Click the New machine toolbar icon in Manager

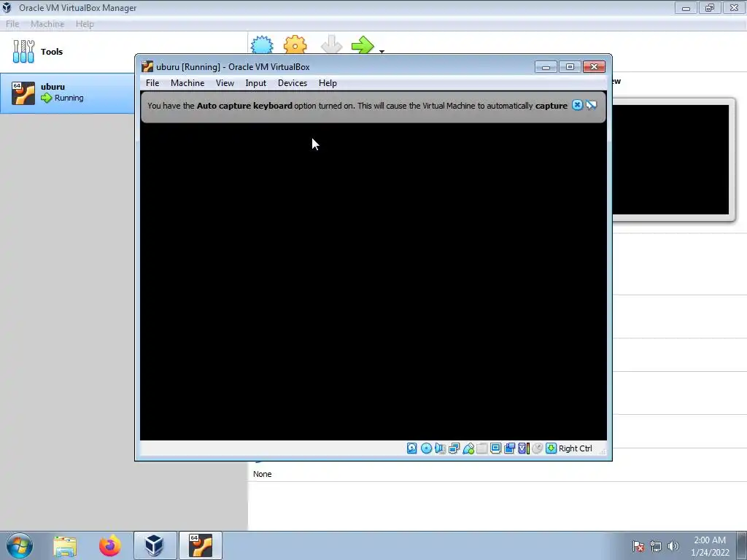tap(262, 44)
